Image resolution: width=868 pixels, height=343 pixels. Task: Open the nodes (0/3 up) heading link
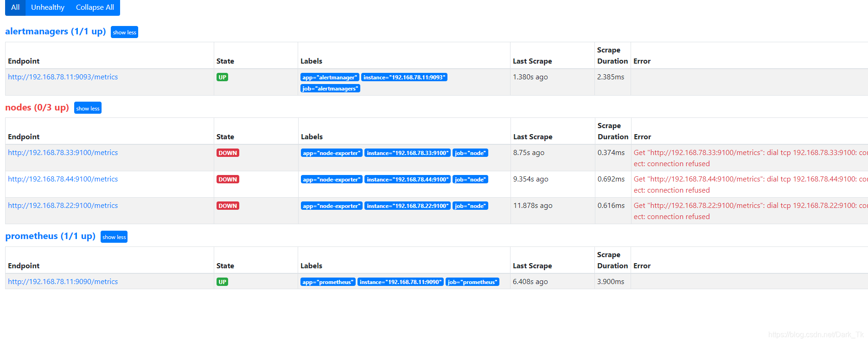37,108
